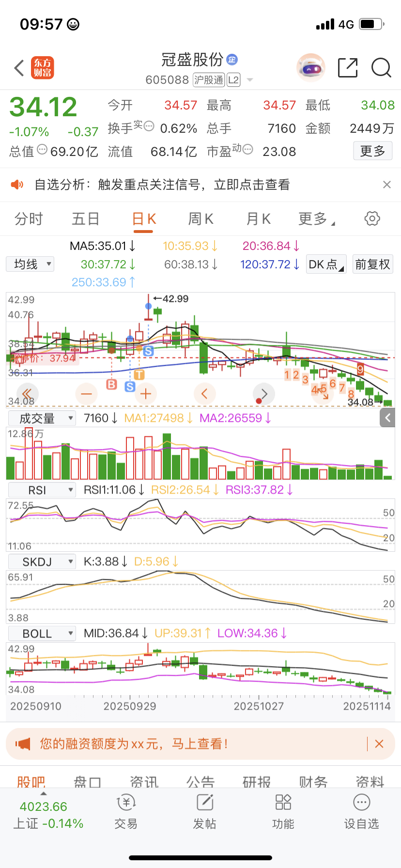Close the 融资额度 banner with the X
Viewport: 401px width, 868px height.
point(379,744)
